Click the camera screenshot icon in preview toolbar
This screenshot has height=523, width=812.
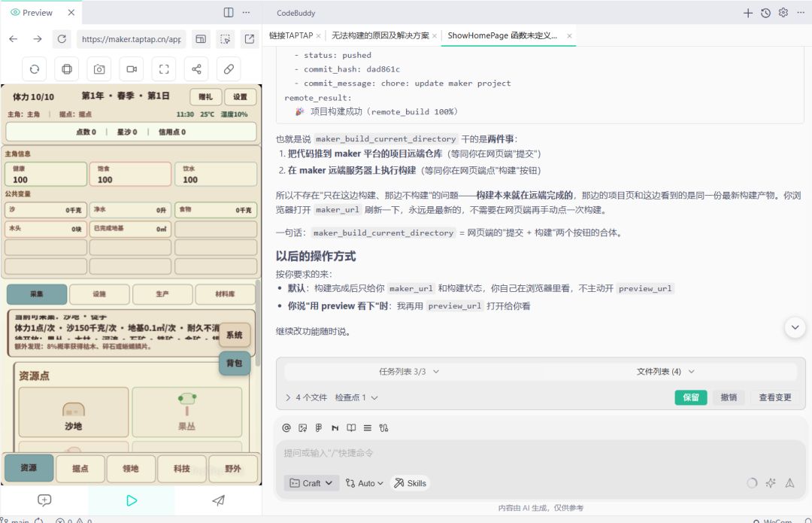pos(99,69)
